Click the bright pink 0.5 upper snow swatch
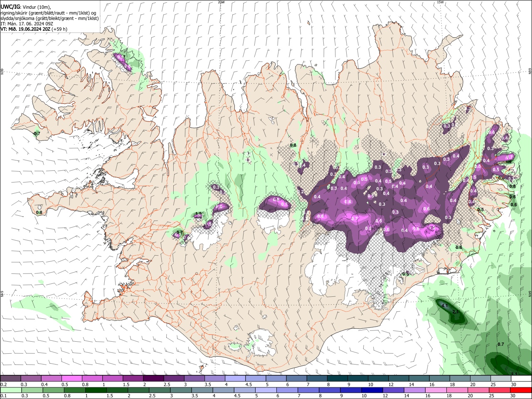Viewport: 532px width, 399px height. (72, 379)
